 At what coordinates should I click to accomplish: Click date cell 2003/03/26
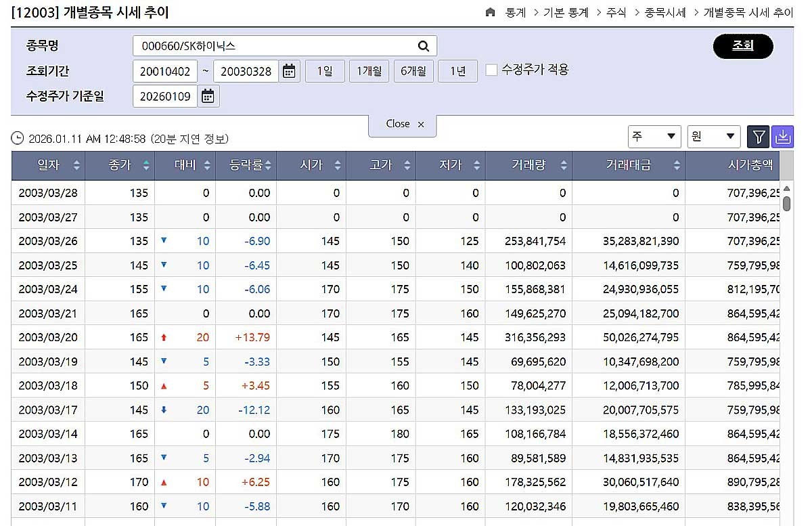[x=48, y=241]
